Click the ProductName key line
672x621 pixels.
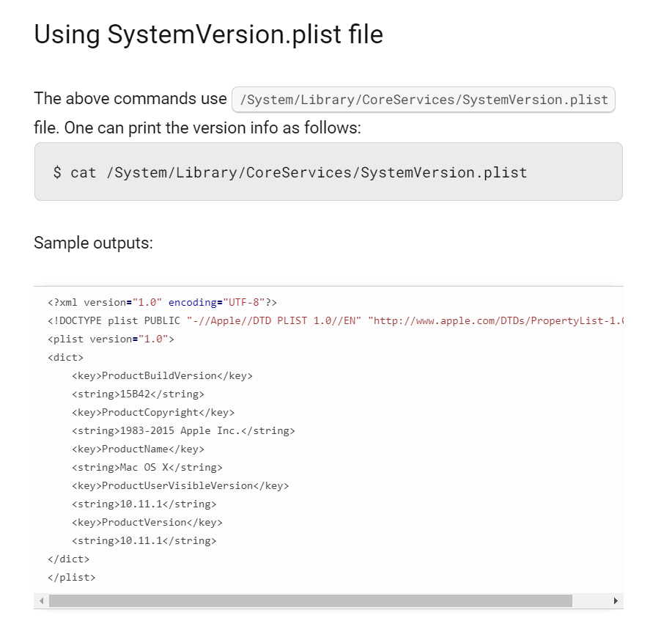click(138, 449)
